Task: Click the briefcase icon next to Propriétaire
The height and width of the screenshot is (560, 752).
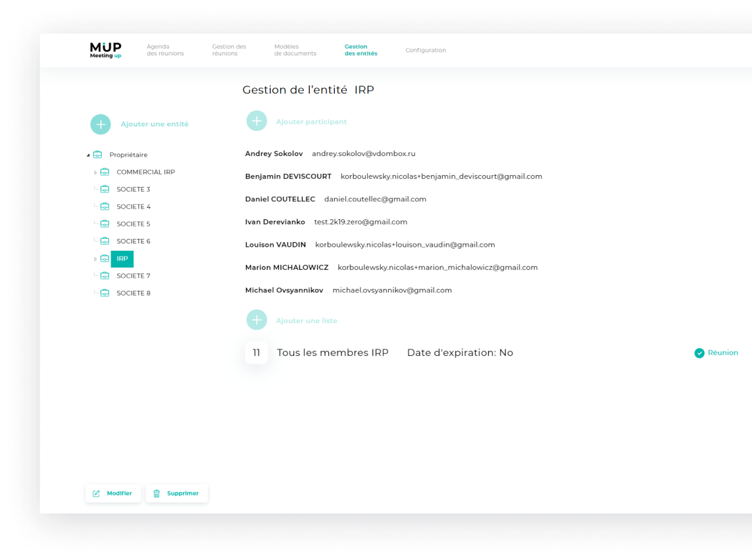Action: click(97, 155)
